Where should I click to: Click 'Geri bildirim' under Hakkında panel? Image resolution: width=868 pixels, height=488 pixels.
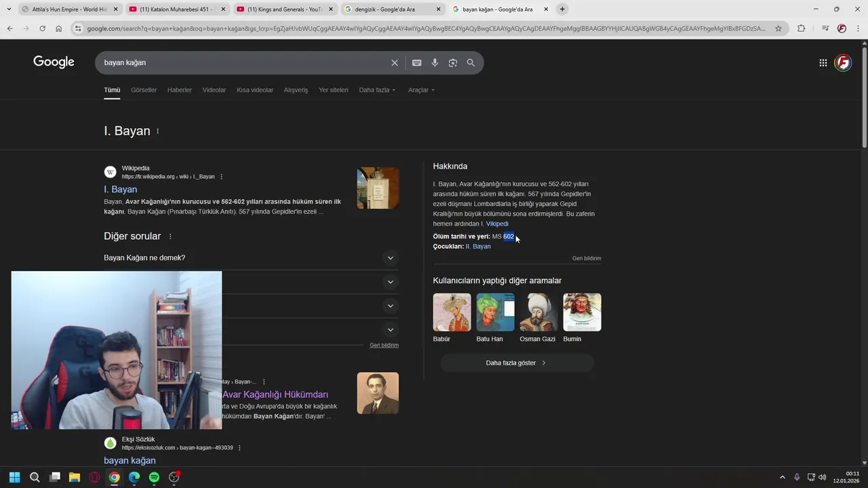pyautogui.click(x=587, y=258)
